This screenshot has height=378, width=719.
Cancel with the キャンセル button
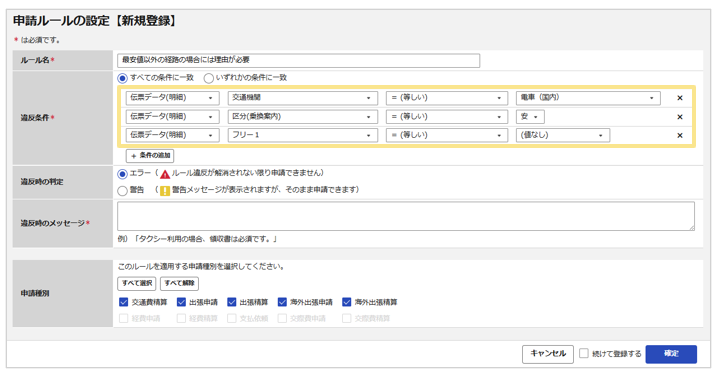(548, 354)
